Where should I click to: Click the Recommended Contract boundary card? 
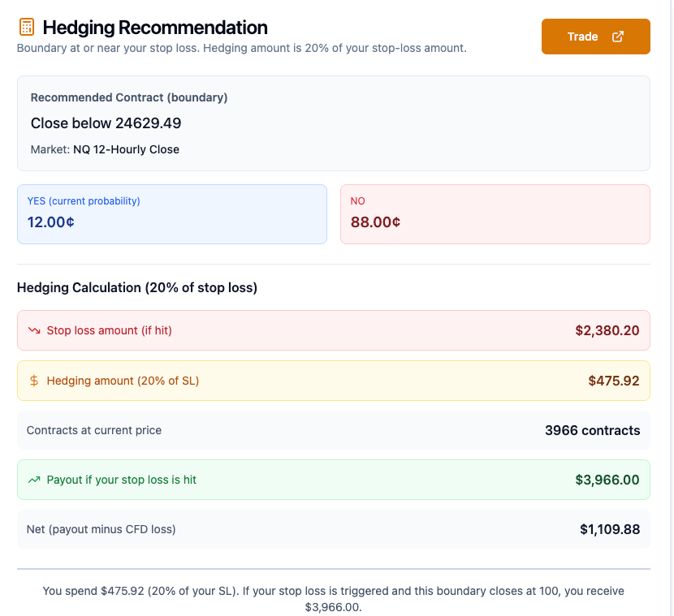click(333, 123)
